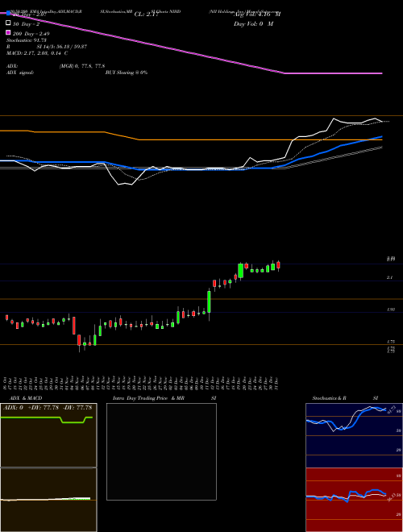Click the '200 Day = 2.49' legend label
The width and height of the screenshot is (403, 532).
click(31, 34)
